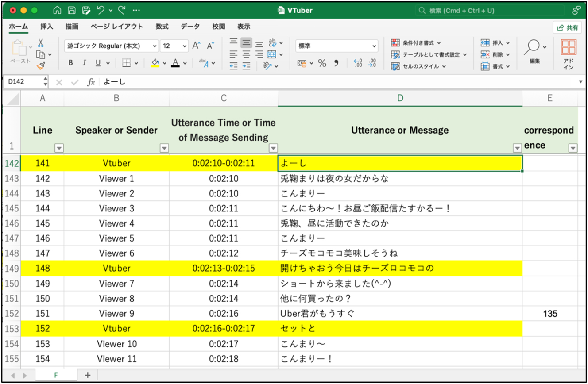
Task: Open the 標準 number format dropdown
Action: (x=336, y=46)
